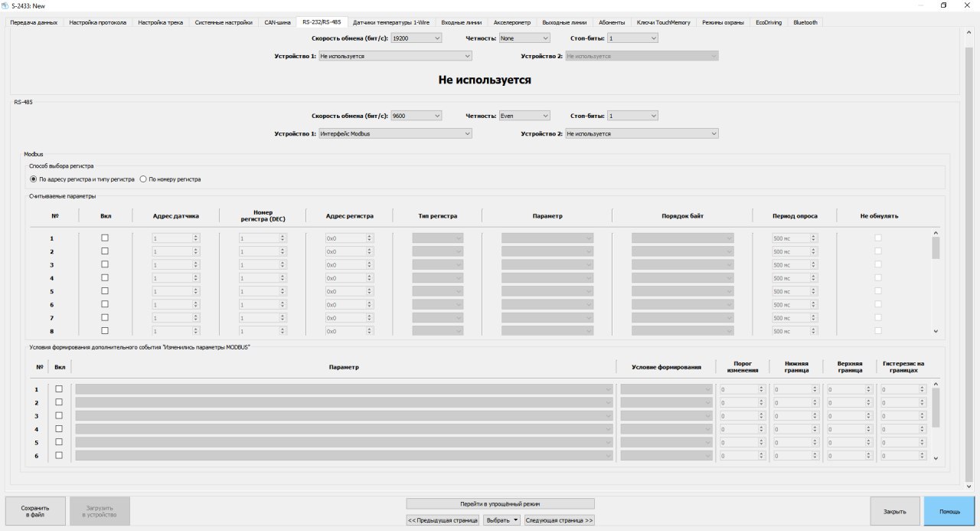Viewport: 980px width, 531px height.
Task: Open the Режимы охраны tab
Action: pyautogui.click(x=722, y=22)
